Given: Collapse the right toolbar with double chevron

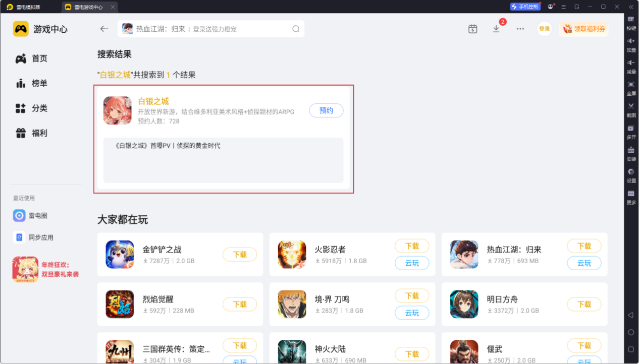Looking at the screenshot, I should coord(631,7).
